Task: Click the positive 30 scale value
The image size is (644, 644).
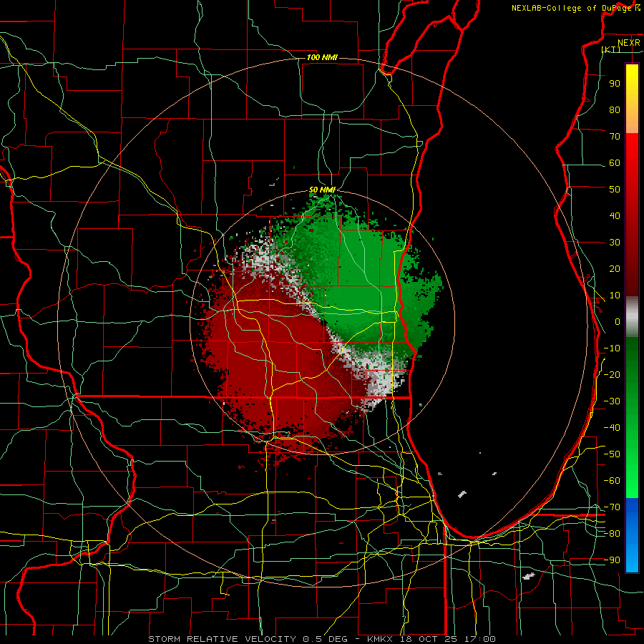Action: [x=615, y=243]
